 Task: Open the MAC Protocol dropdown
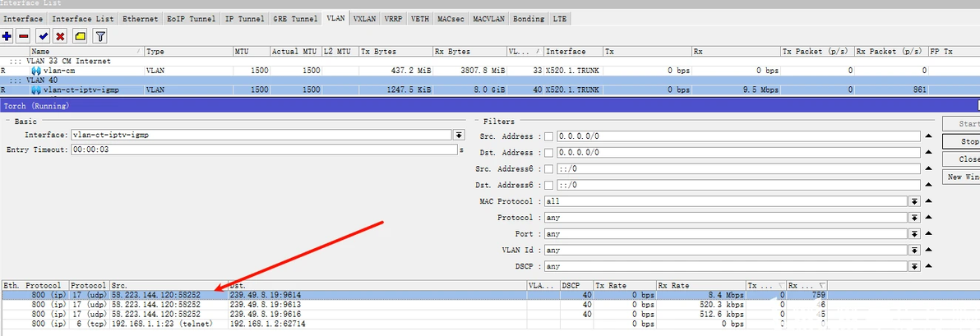click(914, 201)
